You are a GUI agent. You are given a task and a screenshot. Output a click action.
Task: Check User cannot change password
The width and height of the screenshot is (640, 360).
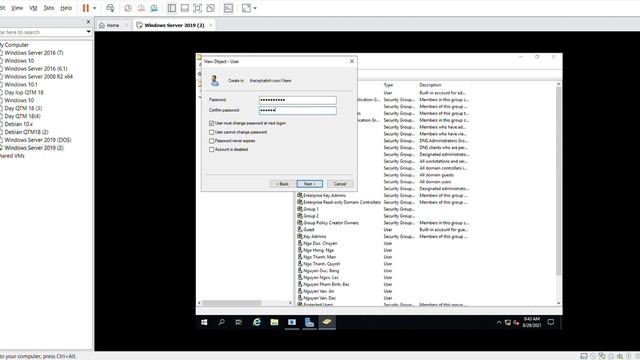pyautogui.click(x=211, y=132)
